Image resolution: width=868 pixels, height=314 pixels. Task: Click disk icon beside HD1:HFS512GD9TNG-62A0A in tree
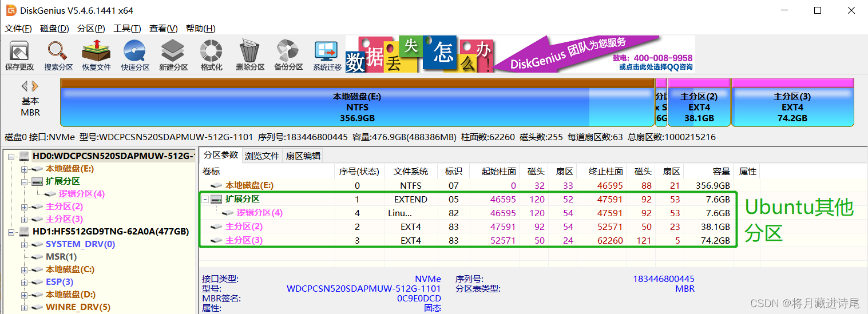click(x=25, y=232)
